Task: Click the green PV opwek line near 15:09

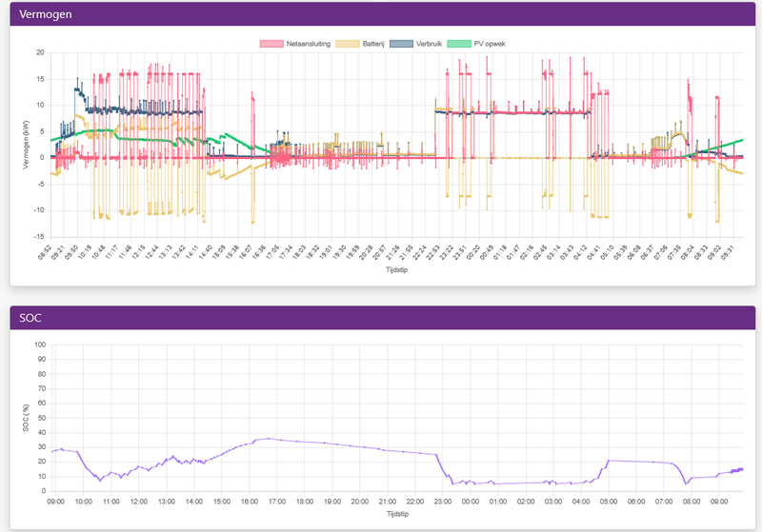Action: pos(226,133)
